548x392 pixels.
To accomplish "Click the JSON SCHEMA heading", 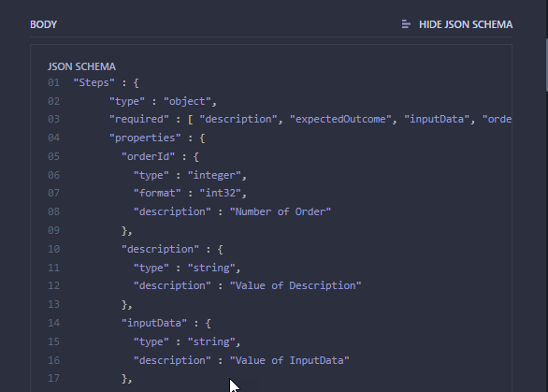I will (81, 66).
